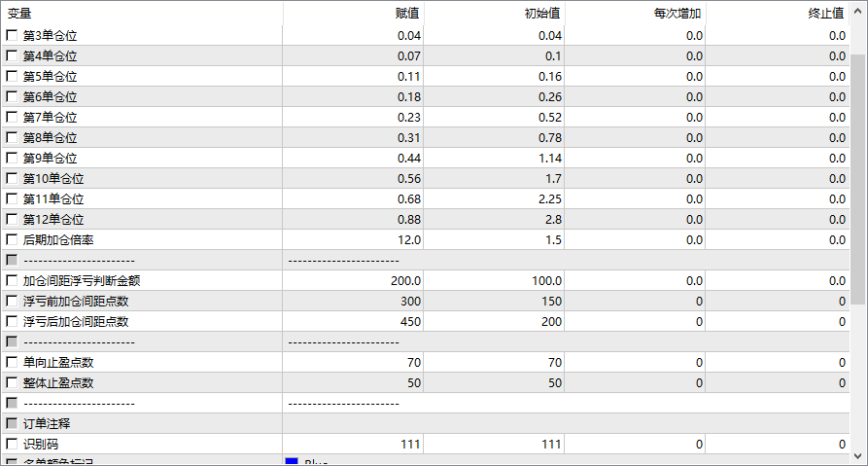Click 0.44 in the 第9单仓位 row
868x466 pixels.
(409, 158)
